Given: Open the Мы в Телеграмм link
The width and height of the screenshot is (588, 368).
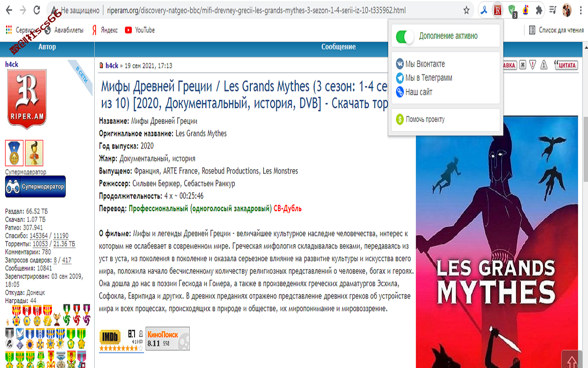Looking at the screenshot, I should click(x=424, y=78).
